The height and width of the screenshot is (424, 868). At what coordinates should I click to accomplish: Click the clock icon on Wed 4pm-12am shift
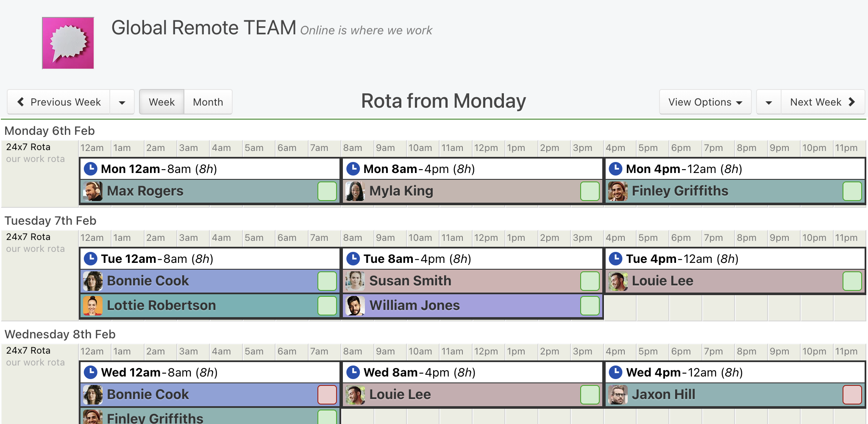point(616,372)
